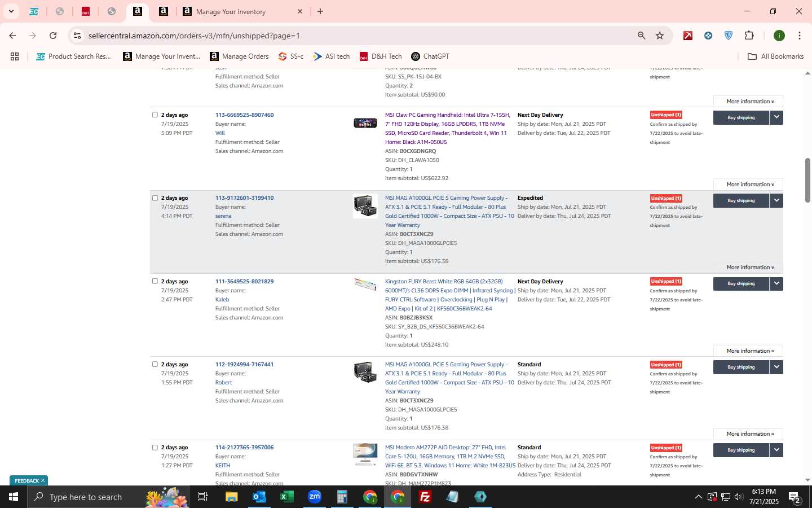Open the site information icon in address bar
Viewport: 812px width, 508px height.
coord(77,36)
